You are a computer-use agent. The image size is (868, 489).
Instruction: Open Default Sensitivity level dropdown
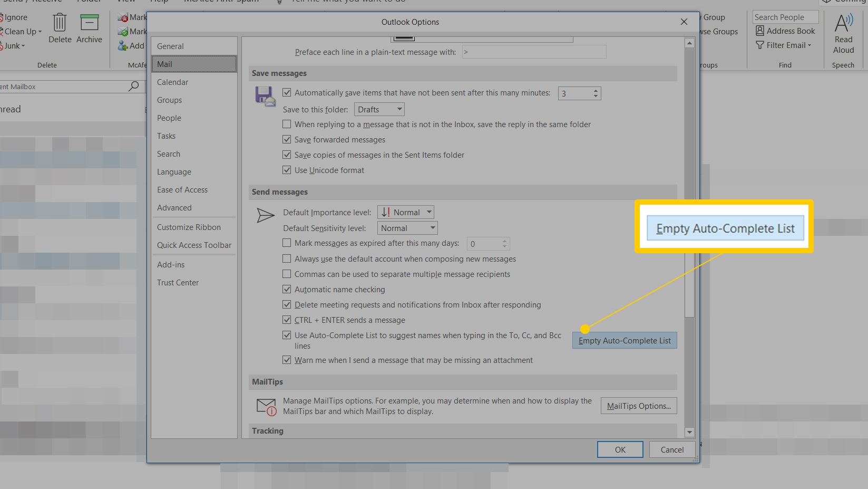click(x=407, y=228)
